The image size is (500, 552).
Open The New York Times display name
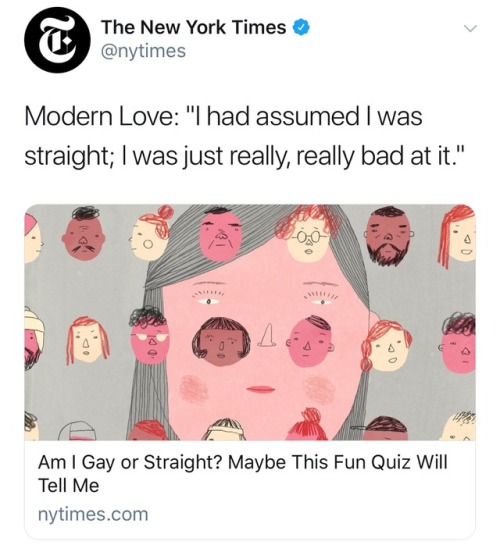(193, 27)
